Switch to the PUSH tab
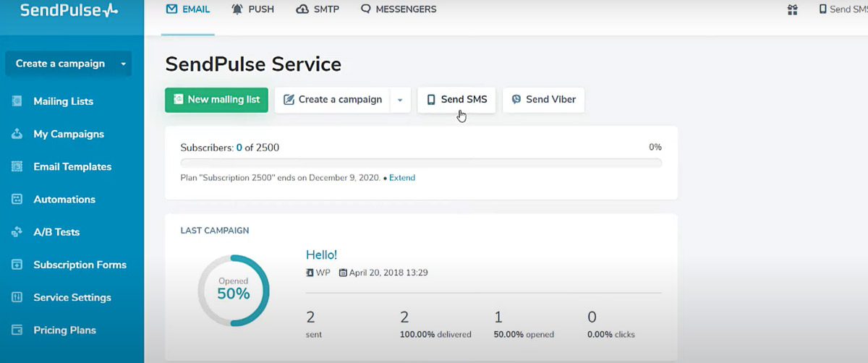Image resolution: width=868 pixels, height=363 pixels. pyautogui.click(x=252, y=10)
